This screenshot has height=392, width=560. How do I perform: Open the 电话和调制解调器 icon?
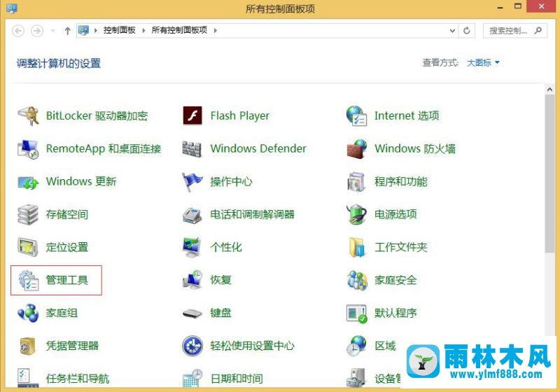tap(192, 215)
